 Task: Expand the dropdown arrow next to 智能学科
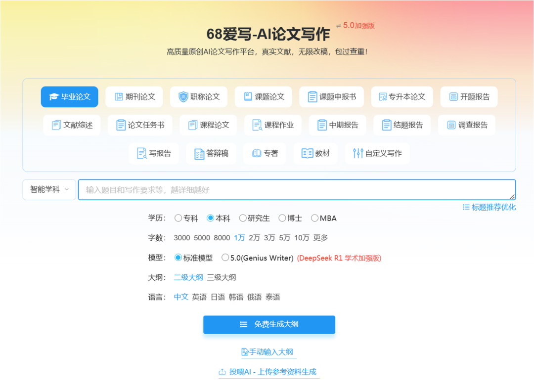pos(67,189)
